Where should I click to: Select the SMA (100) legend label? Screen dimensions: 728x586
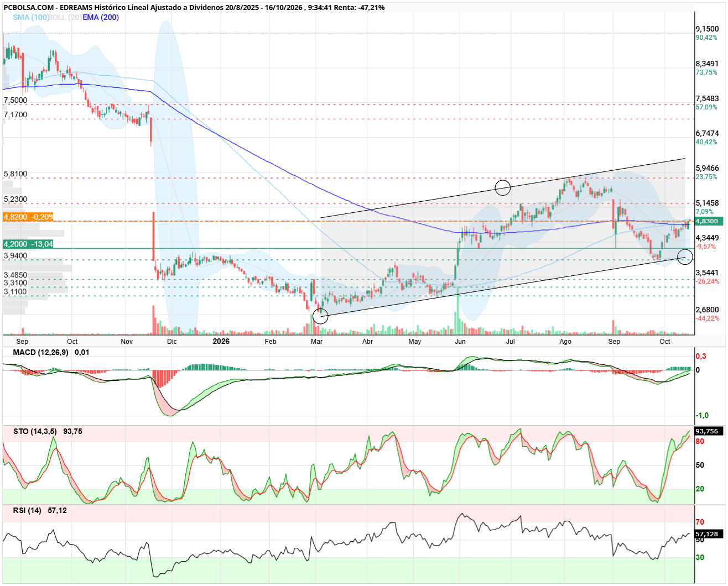[x=31, y=17]
